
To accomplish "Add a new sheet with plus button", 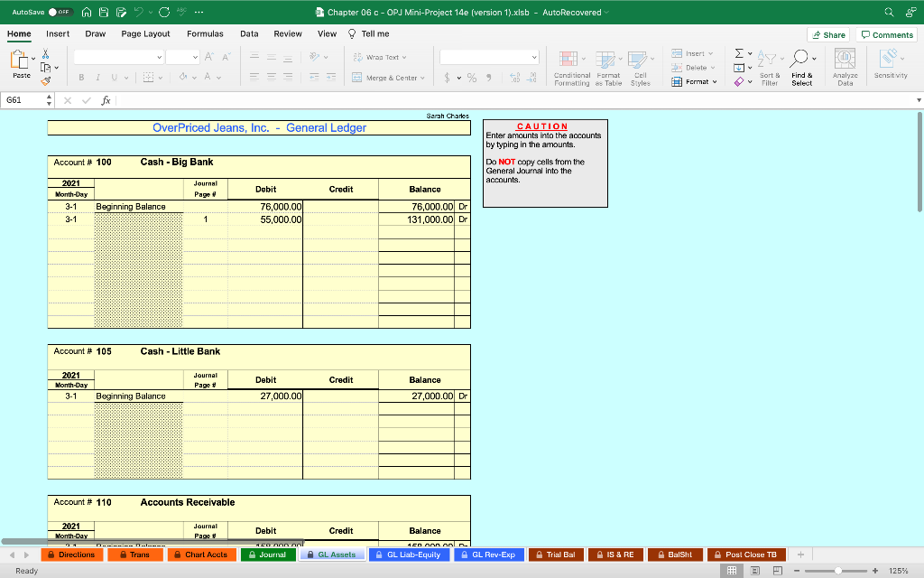I will point(800,555).
